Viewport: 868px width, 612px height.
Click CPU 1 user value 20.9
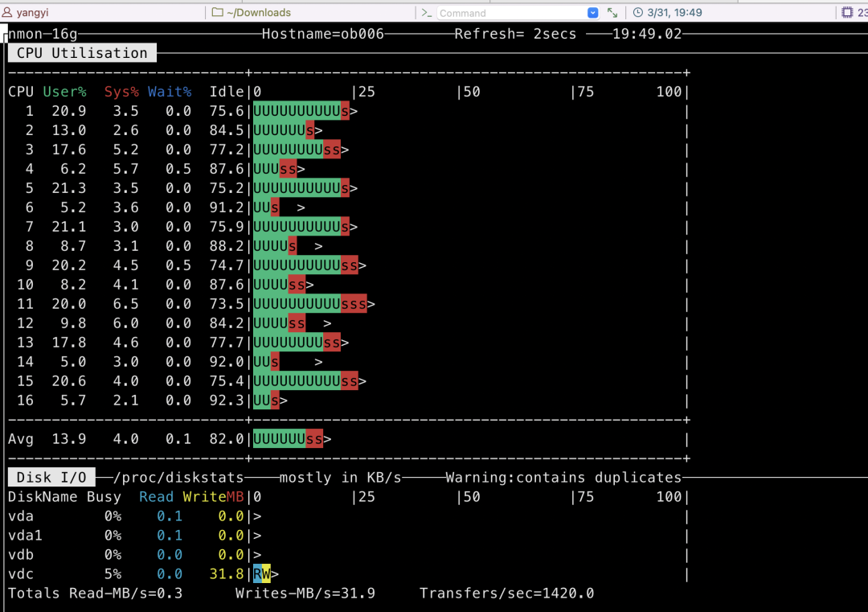69,111
